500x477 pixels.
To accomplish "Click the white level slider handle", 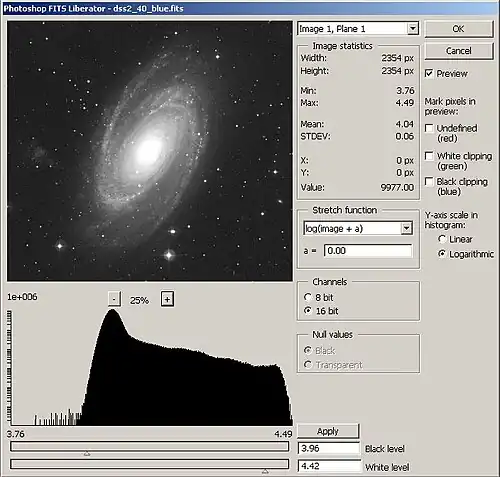I will coord(265,471).
